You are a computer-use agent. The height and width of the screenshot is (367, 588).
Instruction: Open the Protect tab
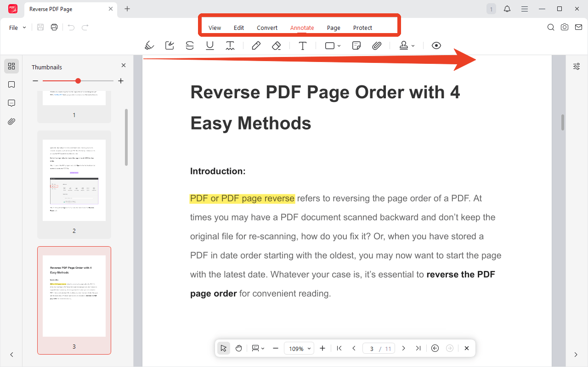pos(362,28)
